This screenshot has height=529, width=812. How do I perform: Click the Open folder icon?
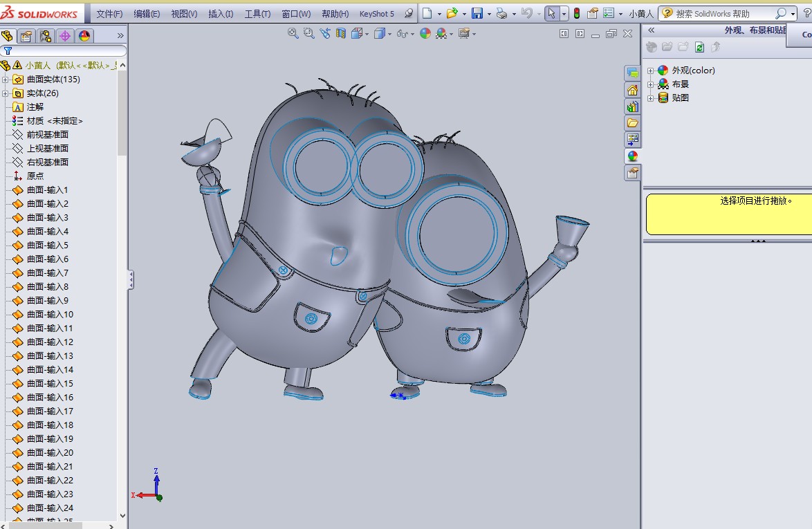tap(452, 13)
